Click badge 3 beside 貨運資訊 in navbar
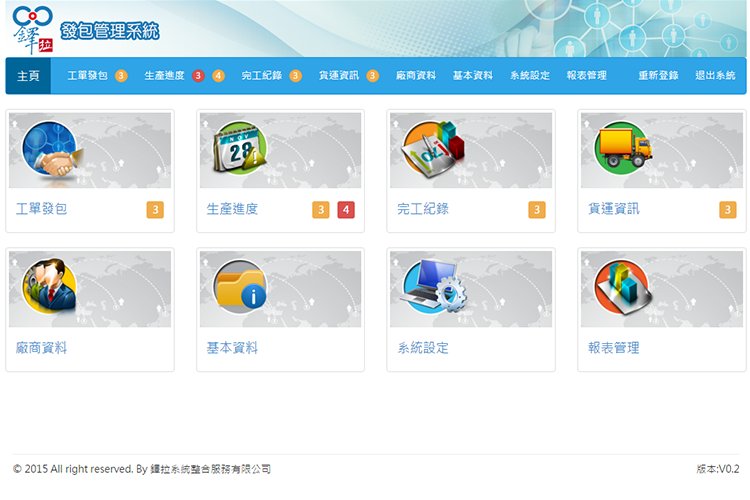Image resolution: width=750 pixels, height=500 pixels. coord(373,76)
